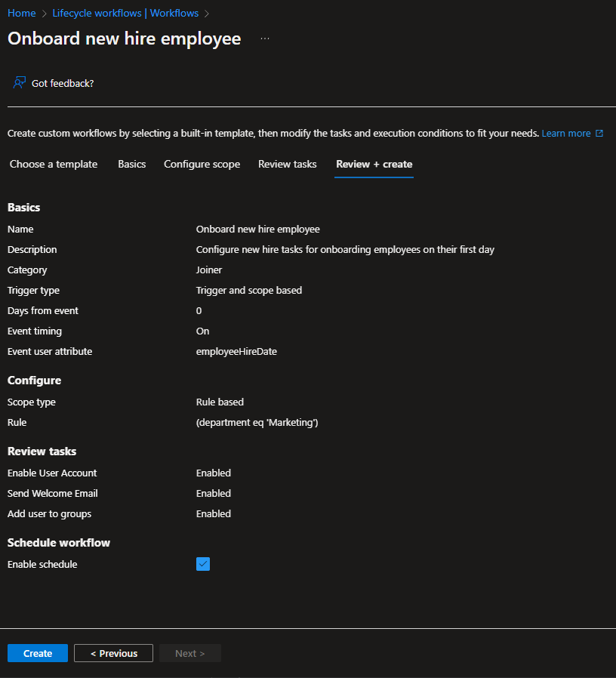The image size is (616, 678).
Task: Click the employeeHireDate attribute value
Action: tap(236, 351)
